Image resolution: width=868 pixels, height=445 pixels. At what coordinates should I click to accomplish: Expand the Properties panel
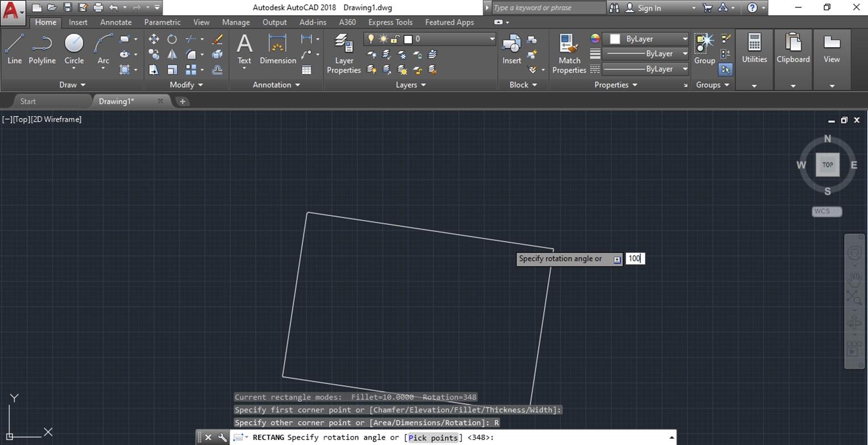[616, 85]
